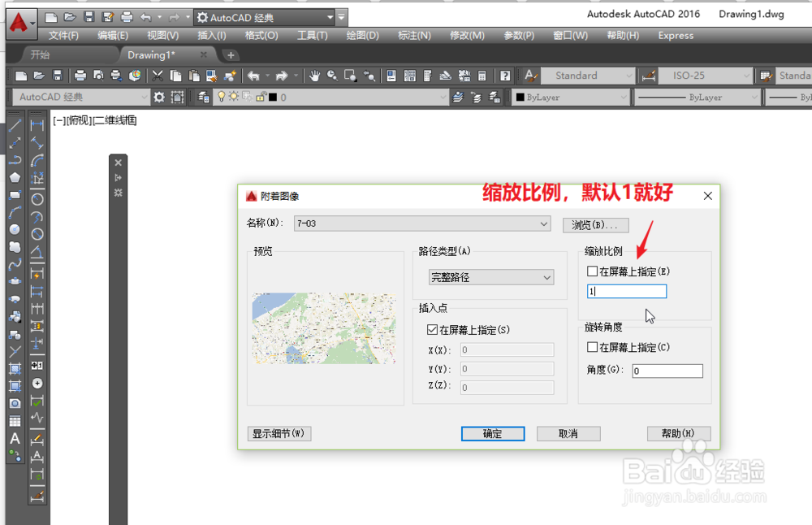The height and width of the screenshot is (525, 812).
Task: Toggle layer 0 freeze sun icon
Action: [234, 97]
